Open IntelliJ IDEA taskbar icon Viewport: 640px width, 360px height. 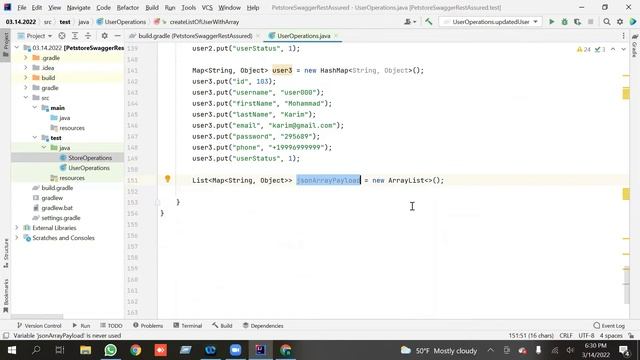click(260, 350)
